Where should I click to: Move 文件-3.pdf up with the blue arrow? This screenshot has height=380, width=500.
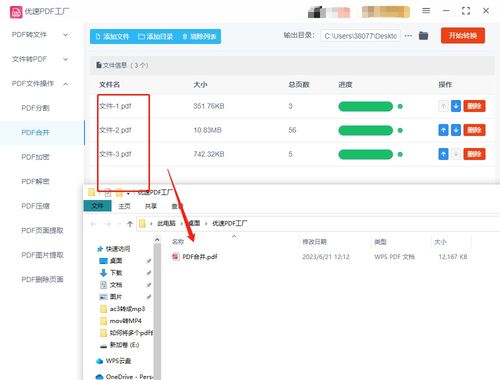tap(443, 154)
